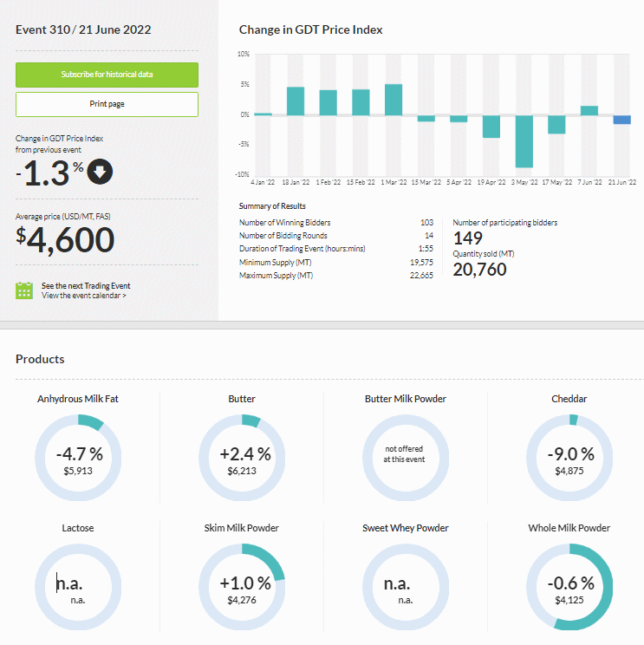This screenshot has height=645, width=644.
Task: Click the Cheddar product heading
Action: tap(569, 399)
